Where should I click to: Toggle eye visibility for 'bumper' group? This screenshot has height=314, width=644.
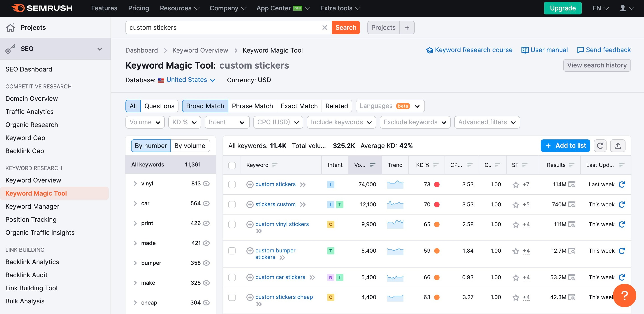206,263
